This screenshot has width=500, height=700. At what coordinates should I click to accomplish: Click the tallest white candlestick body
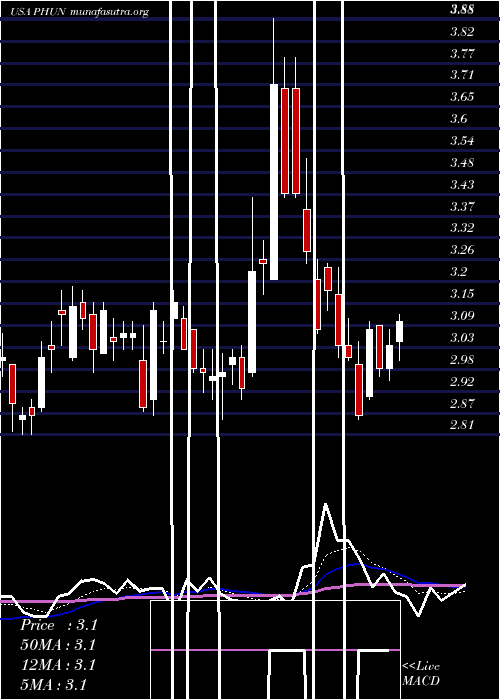[x=274, y=182]
